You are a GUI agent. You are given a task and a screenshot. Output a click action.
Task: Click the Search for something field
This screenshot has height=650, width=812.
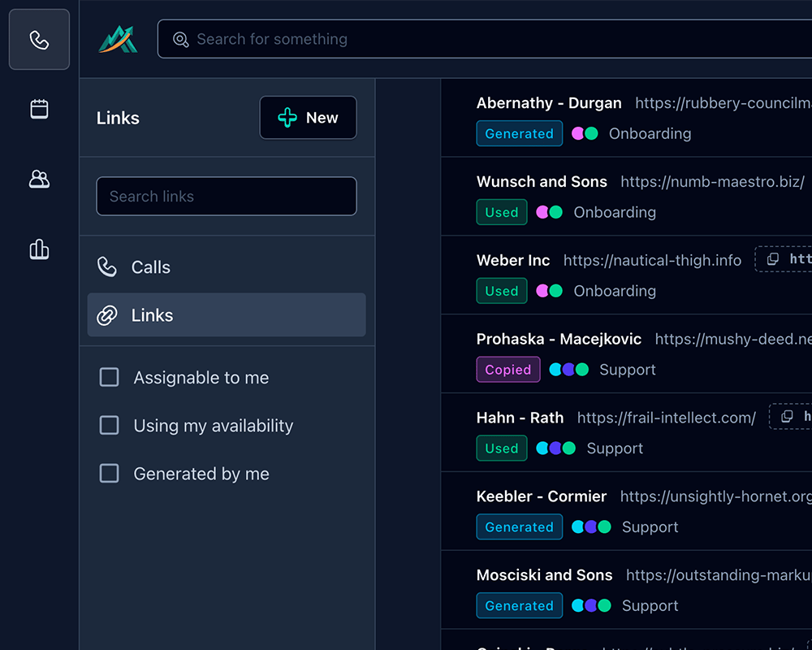click(x=485, y=39)
